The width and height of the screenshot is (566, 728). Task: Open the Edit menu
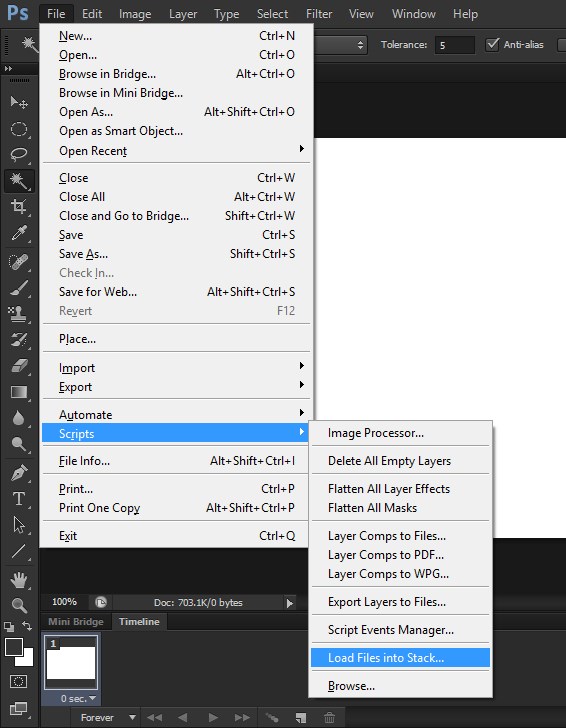click(92, 14)
